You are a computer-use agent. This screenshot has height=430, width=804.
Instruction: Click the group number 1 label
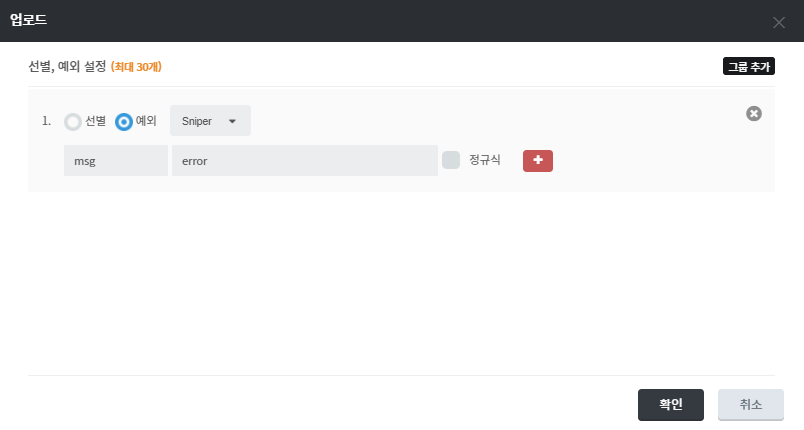coord(46,121)
